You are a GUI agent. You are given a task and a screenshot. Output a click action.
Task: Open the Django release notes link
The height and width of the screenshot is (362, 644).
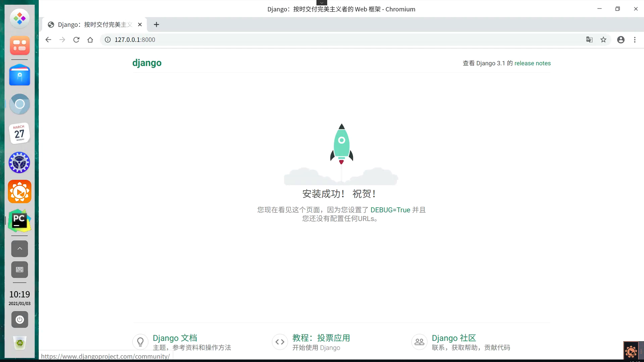(532, 63)
